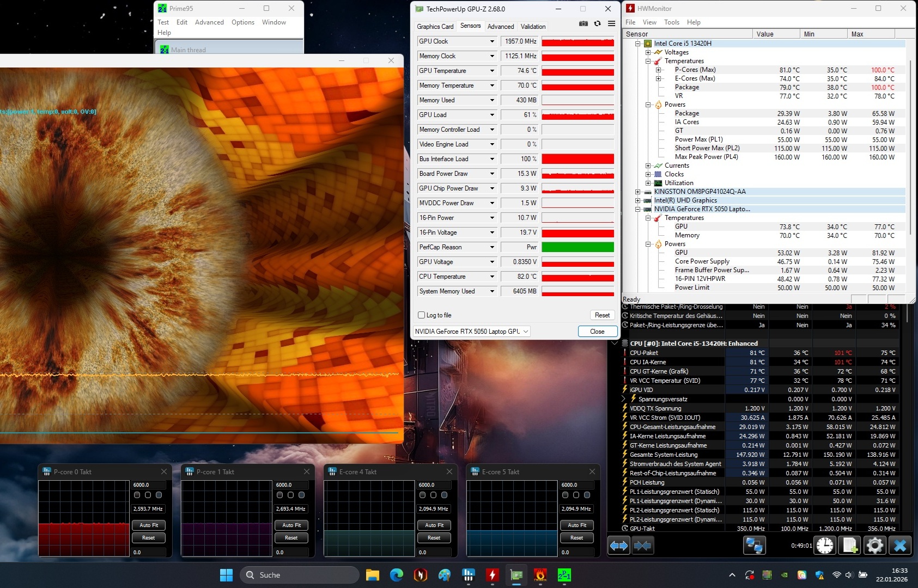Open the GPU selection combo box
The height and width of the screenshot is (588, 918).
(x=471, y=332)
